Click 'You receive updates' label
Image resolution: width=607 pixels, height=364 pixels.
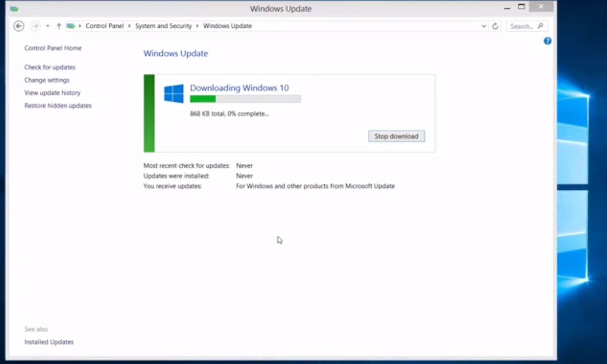[173, 186]
